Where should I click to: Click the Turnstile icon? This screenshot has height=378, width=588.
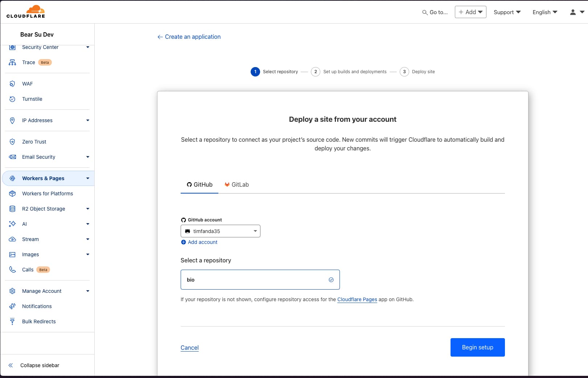[12, 99]
